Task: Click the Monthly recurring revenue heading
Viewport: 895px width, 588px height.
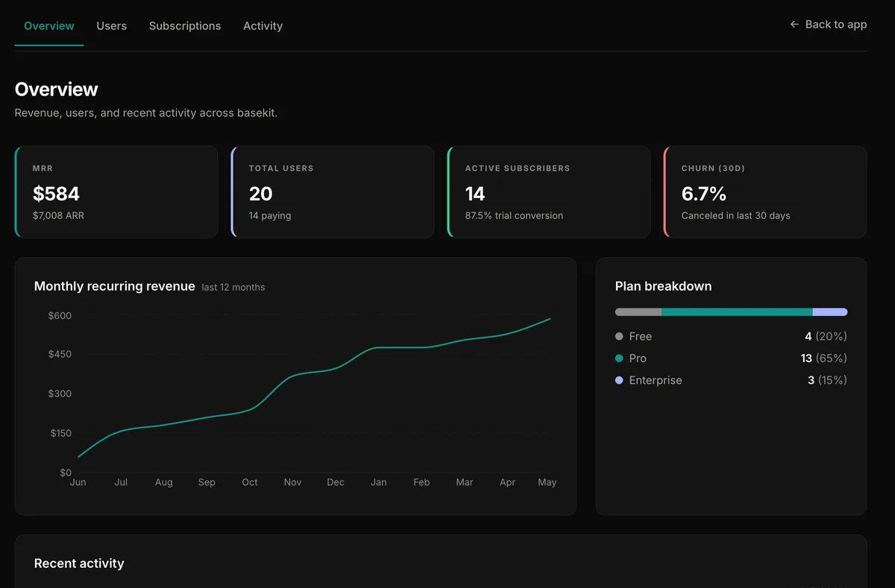Action: click(x=115, y=286)
